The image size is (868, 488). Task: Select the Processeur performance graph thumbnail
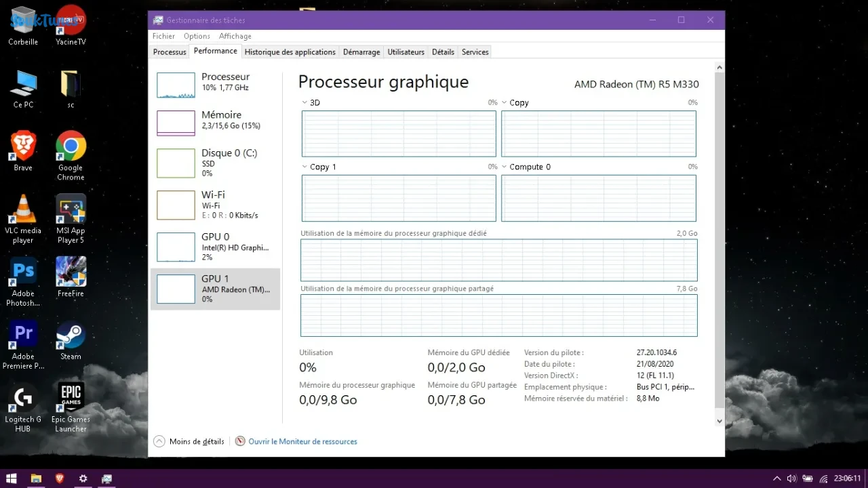pyautogui.click(x=176, y=85)
